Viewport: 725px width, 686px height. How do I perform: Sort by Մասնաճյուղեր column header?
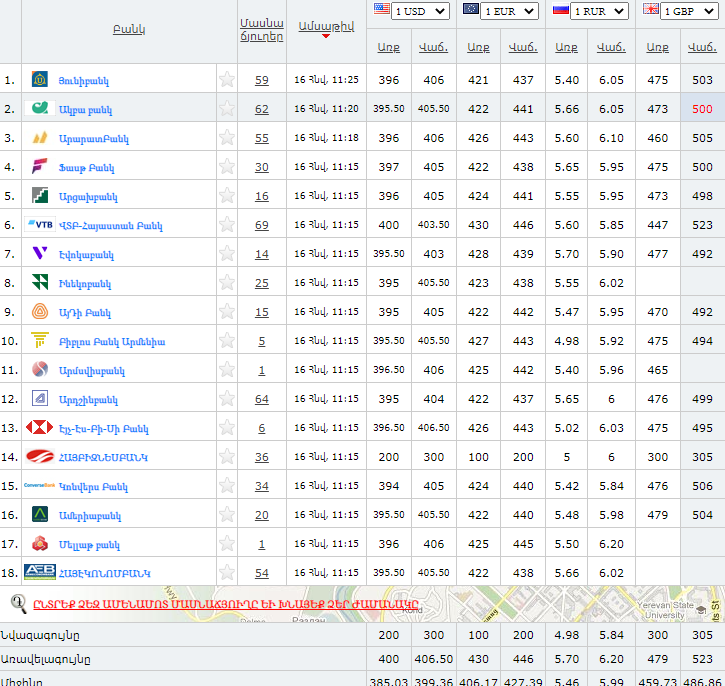pyautogui.click(x=262, y=30)
